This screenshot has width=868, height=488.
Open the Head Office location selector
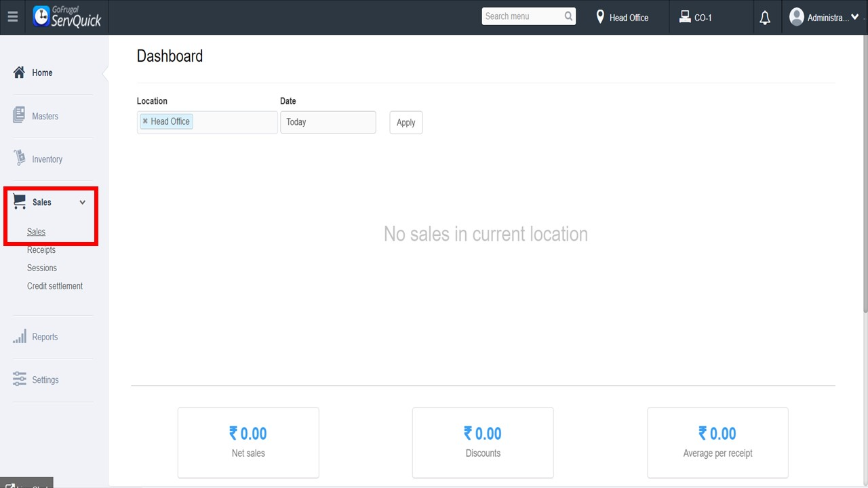[622, 18]
